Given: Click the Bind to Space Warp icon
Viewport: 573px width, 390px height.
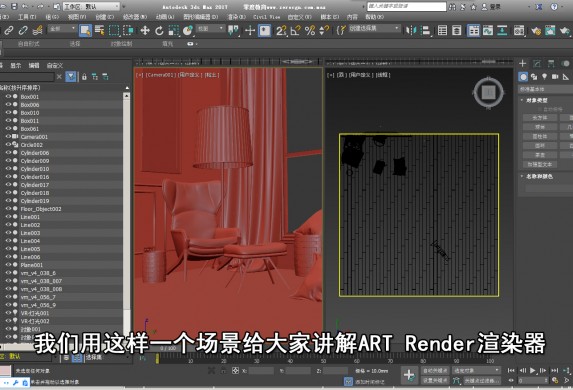Looking at the screenshot, I should (x=37, y=30).
